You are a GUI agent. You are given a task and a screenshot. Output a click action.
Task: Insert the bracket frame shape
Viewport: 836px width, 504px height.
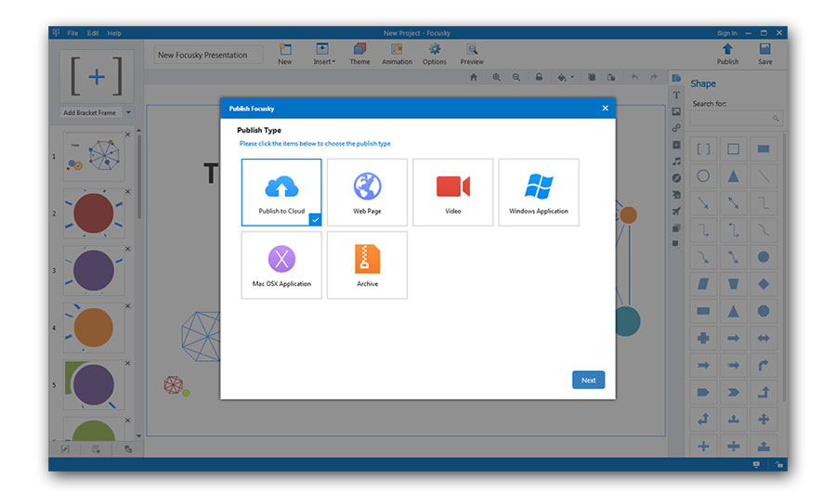click(703, 149)
